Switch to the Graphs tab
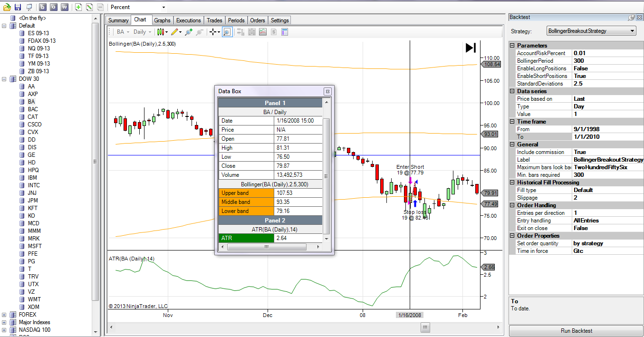Viewport: 644px width, 337px height. pyautogui.click(x=162, y=20)
